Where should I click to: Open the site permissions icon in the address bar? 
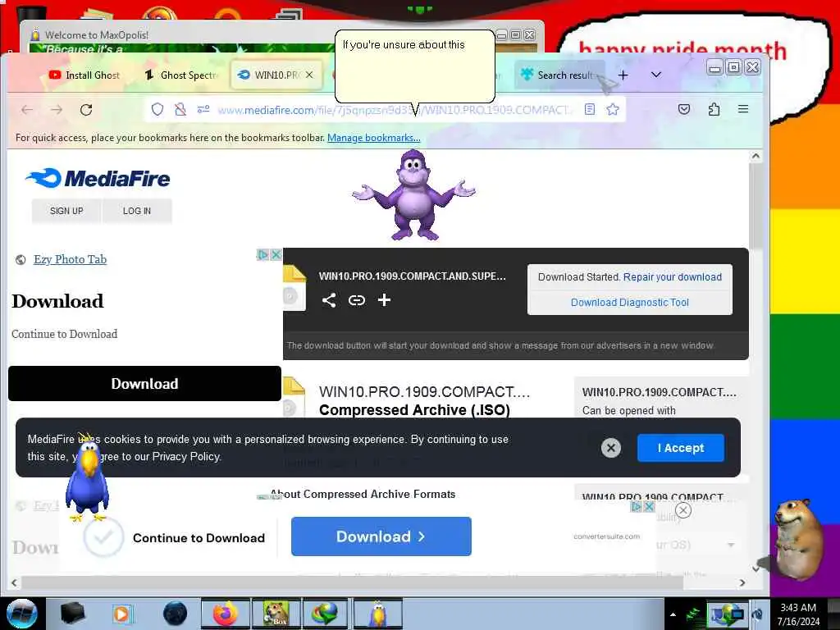[203, 109]
